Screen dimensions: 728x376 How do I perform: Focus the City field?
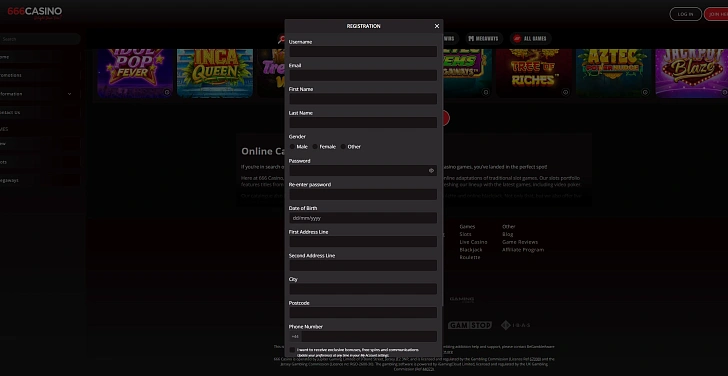[363, 289]
